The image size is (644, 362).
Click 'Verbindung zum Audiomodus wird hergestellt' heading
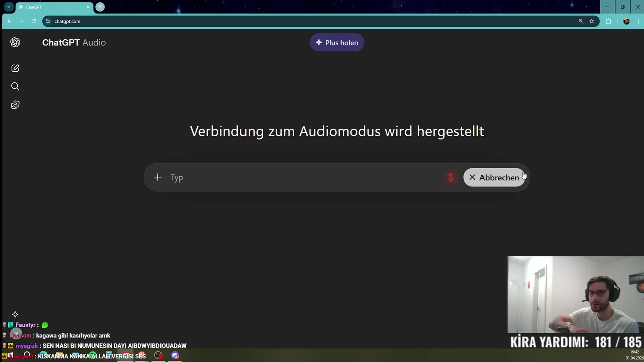[x=337, y=131]
